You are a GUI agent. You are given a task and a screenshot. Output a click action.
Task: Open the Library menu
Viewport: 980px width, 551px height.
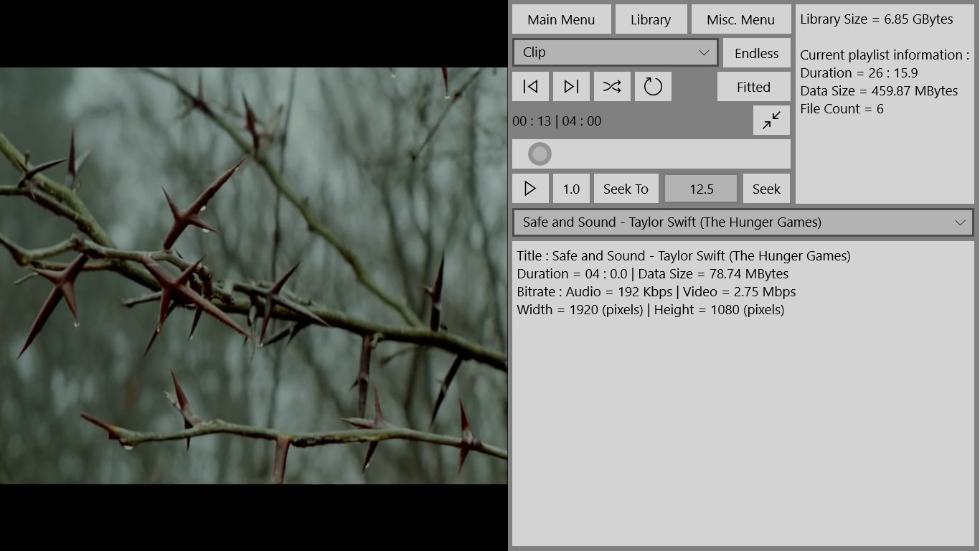651,19
